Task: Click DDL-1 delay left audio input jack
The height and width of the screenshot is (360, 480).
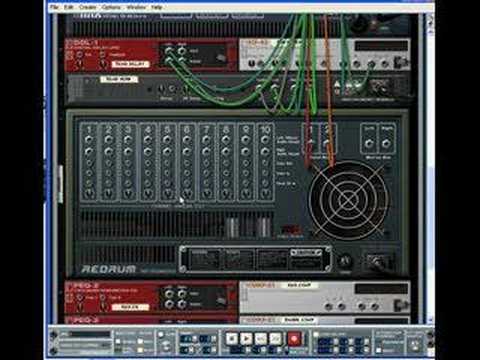Action: pyautogui.click(x=169, y=51)
